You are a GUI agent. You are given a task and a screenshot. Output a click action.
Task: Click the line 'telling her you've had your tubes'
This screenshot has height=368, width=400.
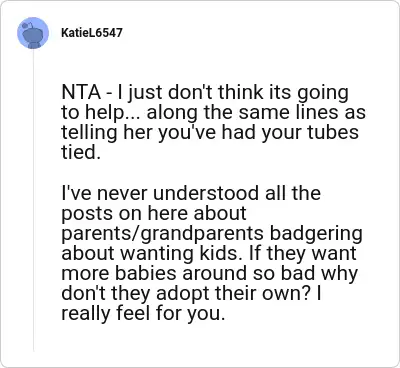[x=210, y=134]
